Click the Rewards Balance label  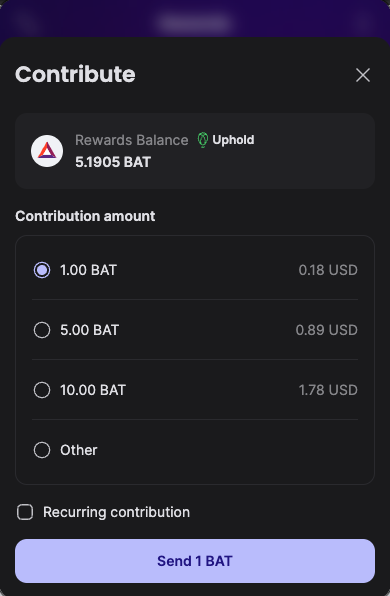click(132, 140)
